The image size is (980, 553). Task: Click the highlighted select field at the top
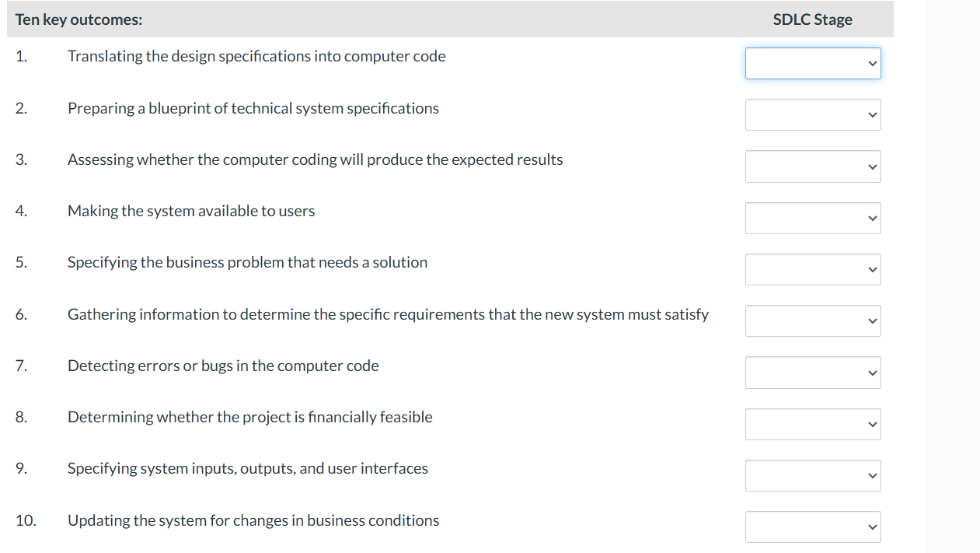coord(812,63)
